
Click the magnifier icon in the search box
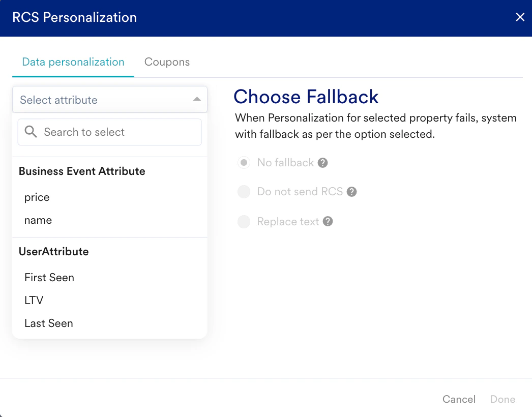pos(31,132)
